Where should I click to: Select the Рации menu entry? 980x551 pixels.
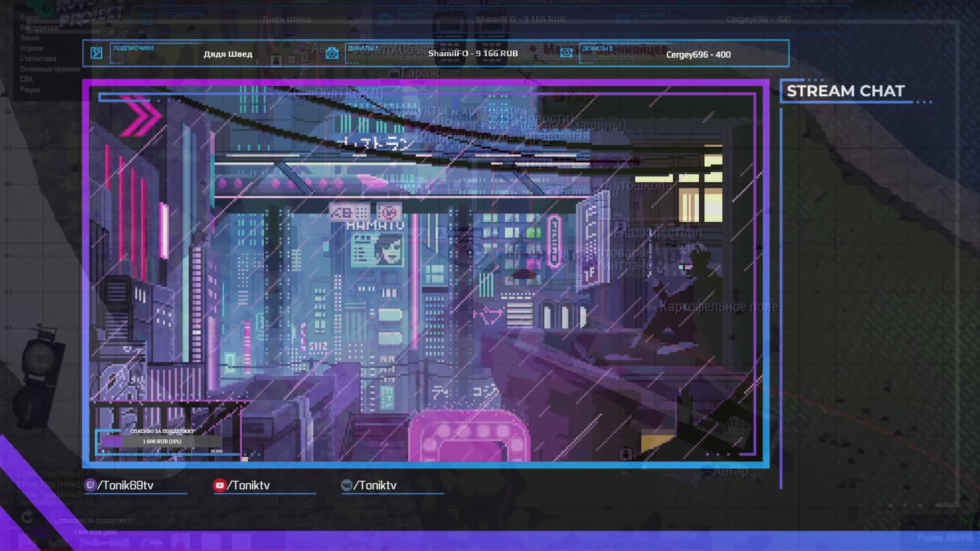click(x=30, y=90)
